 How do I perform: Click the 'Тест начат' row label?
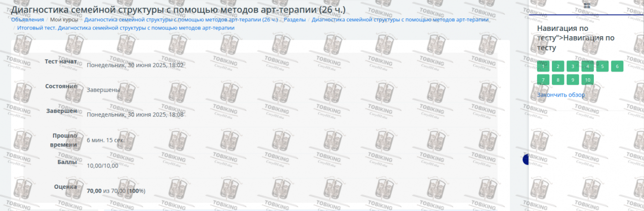61,61
